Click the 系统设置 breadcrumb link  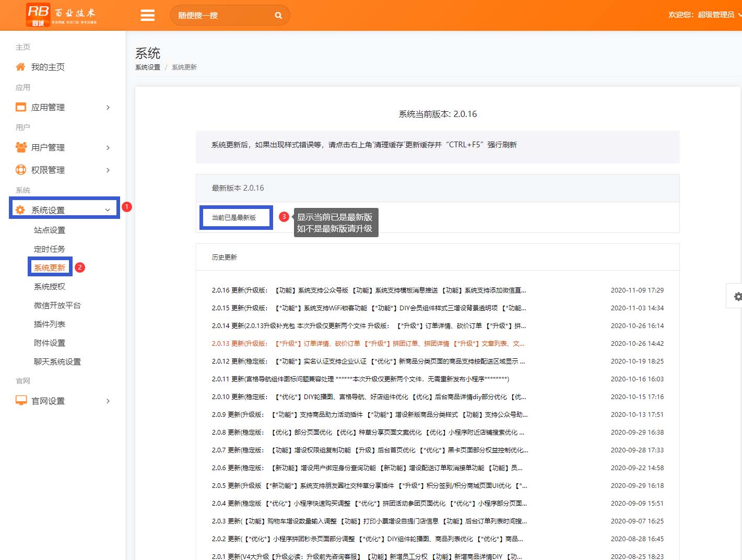[148, 67]
